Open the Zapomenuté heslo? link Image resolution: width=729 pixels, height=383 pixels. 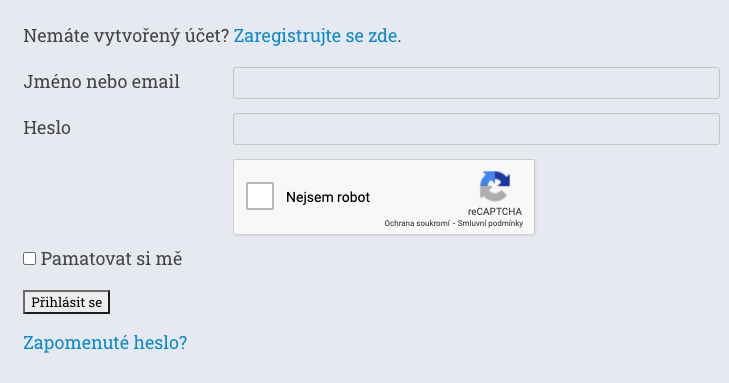105,343
